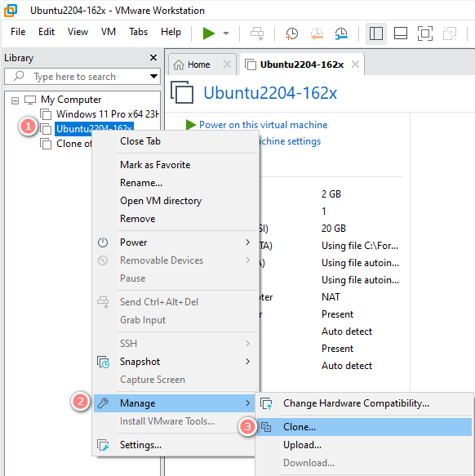Toggle the library sidebar view icon

click(375, 33)
